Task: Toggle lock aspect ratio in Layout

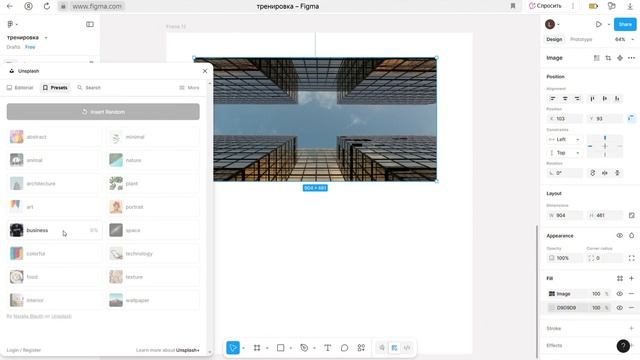Action: pos(631,215)
